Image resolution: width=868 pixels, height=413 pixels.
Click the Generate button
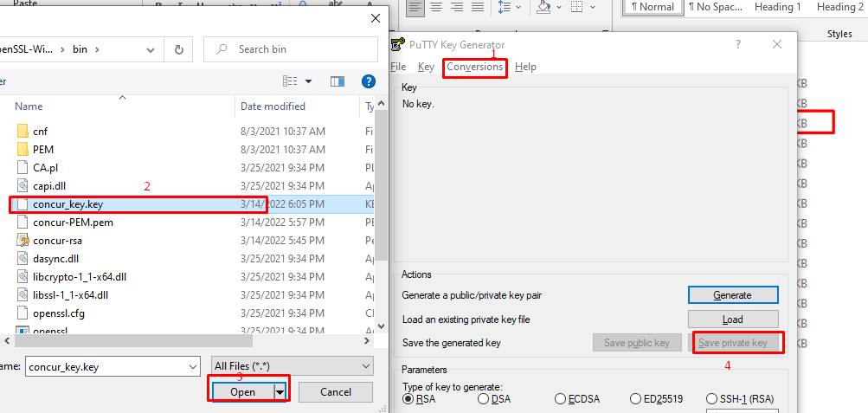[x=732, y=295]
